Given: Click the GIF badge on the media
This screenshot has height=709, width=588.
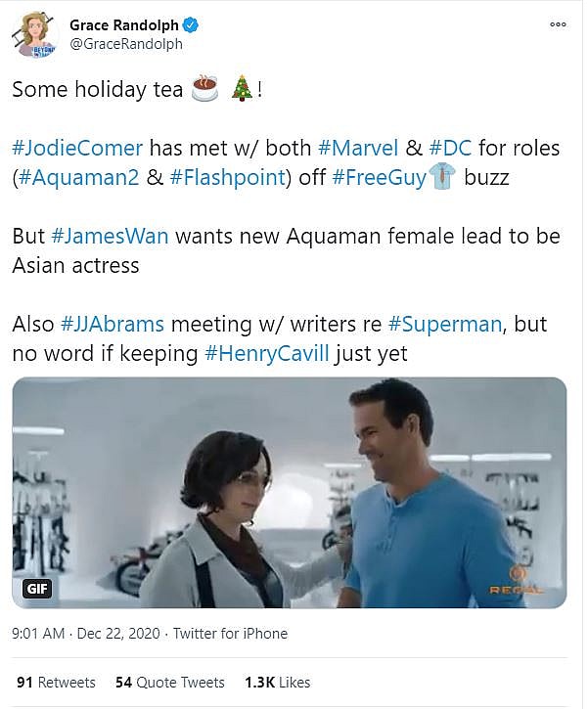Looking at the screenshot, I should 36,590.
